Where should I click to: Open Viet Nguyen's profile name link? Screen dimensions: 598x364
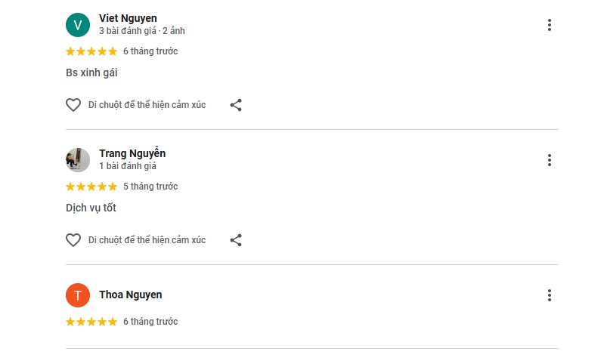[128, 18]
